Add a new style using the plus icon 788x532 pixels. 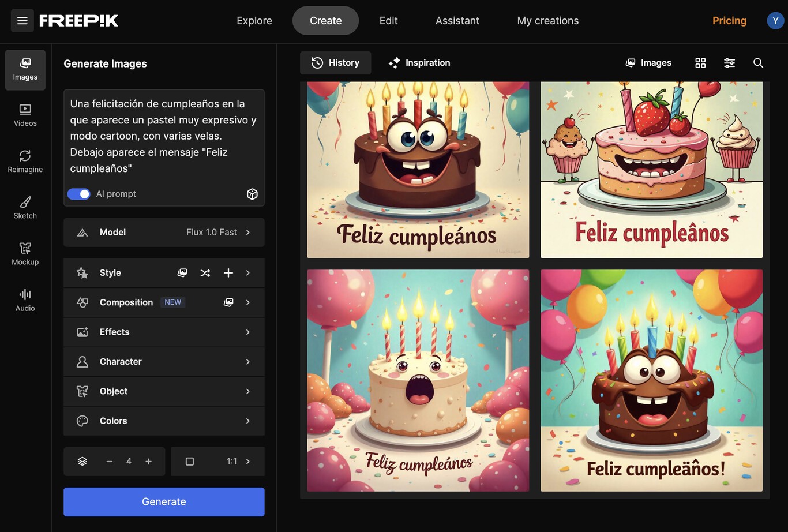coord(228,272)
